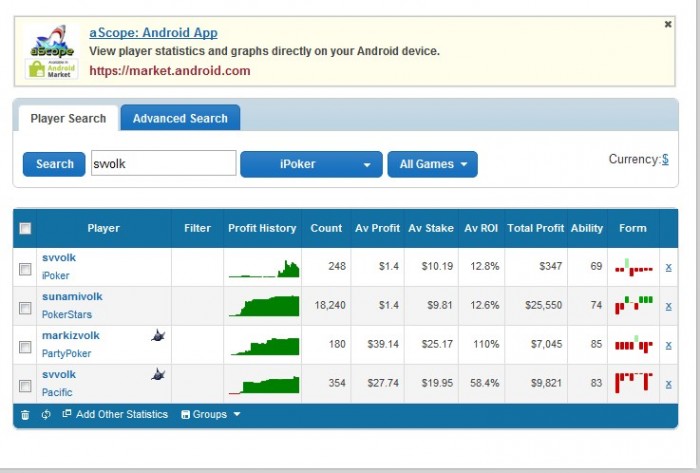The width and height of the screenshot is (700, 473).
Task: Open the iPoker network dropdown
Action: [311, 164]
